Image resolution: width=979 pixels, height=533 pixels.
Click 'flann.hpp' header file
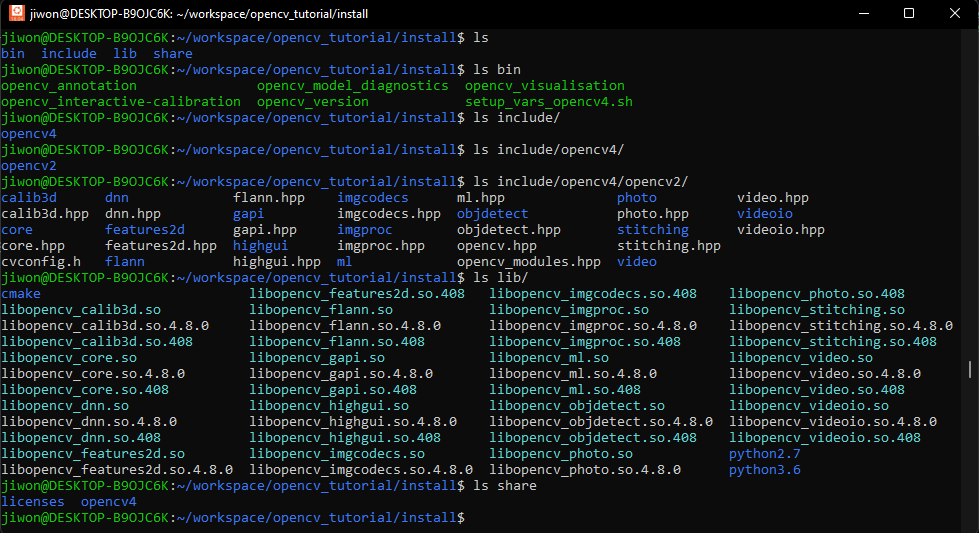269,198
